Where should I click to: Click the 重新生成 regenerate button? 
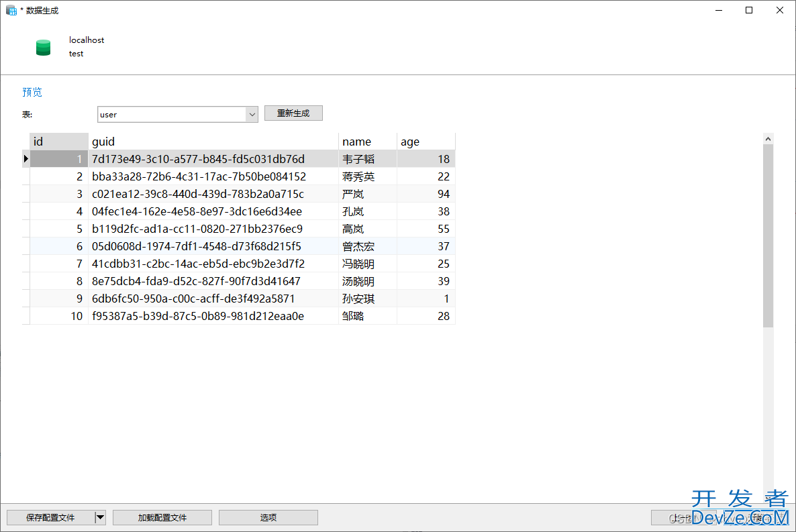click(293, 113)
